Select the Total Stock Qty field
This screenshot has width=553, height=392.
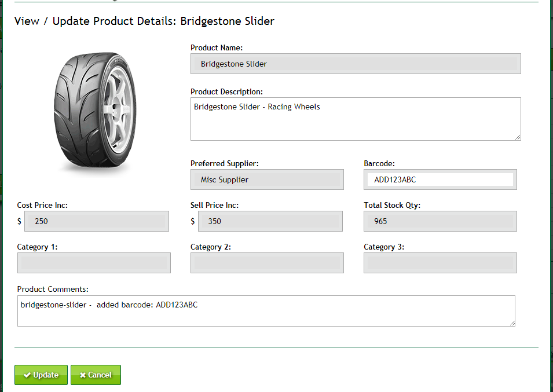[440, 221]
